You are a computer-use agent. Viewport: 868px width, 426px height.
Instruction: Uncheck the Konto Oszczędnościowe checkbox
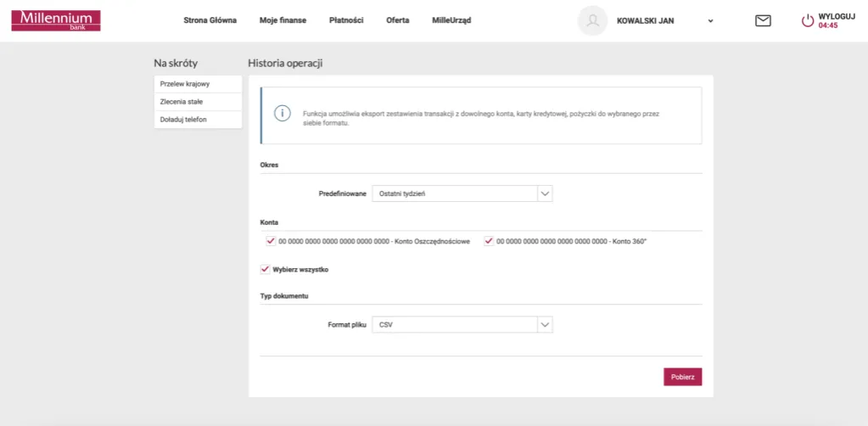click(x=271, y=241)
